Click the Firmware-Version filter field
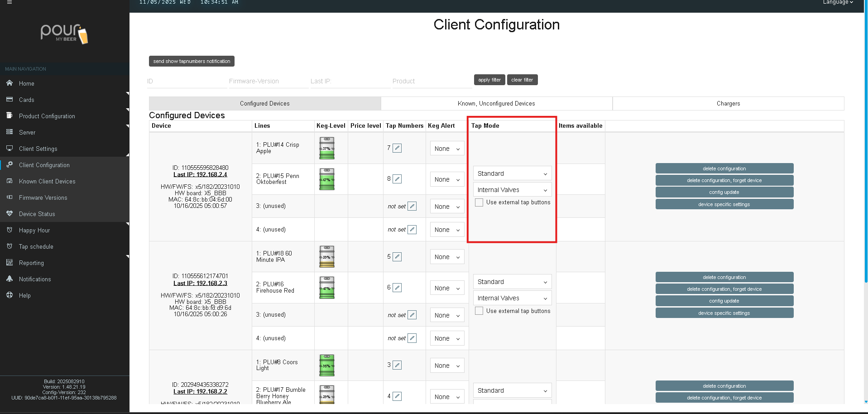This screenshot has width=868, height=414. 268,82
